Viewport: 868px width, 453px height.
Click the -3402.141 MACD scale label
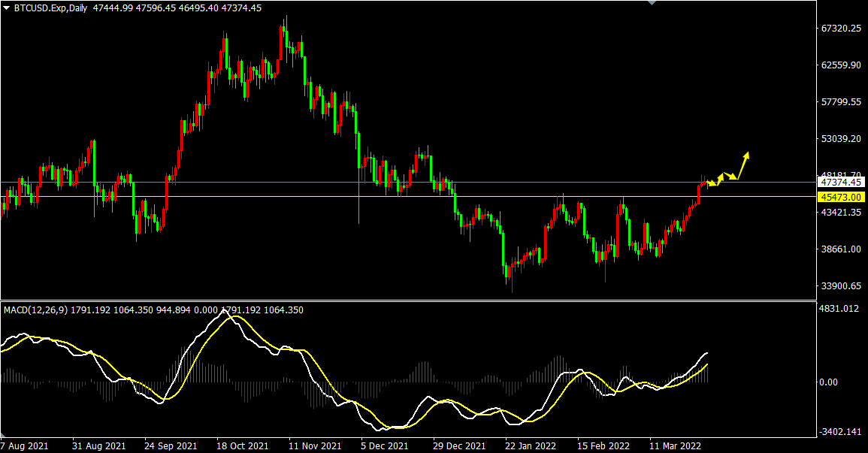pos(839,432)
